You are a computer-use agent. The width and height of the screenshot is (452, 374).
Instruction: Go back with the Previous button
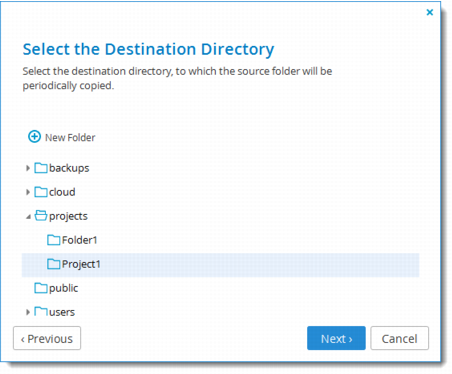point(47,338)
